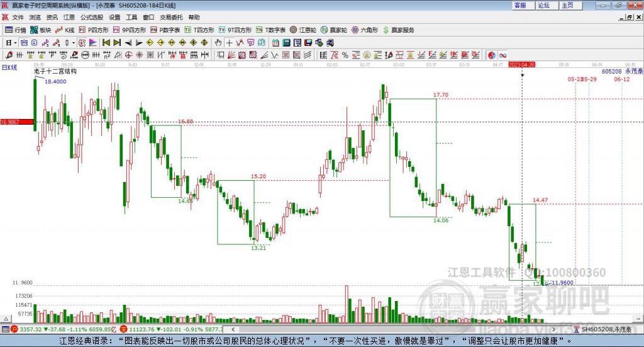This screenshot has height=347, width=644.
Task: Click the 客服 button in title bar
Action: point(523,5)
